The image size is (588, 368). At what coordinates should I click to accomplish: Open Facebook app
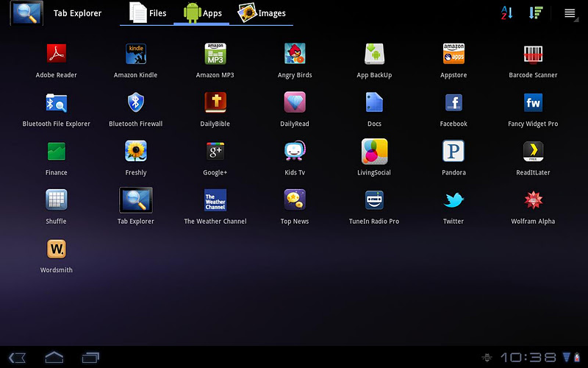[x=453, y=102]
